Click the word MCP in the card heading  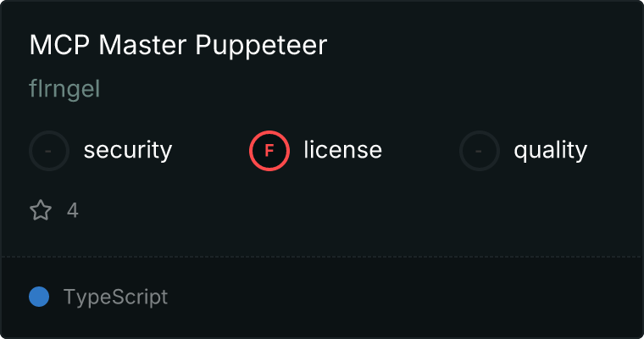point(59,45)
